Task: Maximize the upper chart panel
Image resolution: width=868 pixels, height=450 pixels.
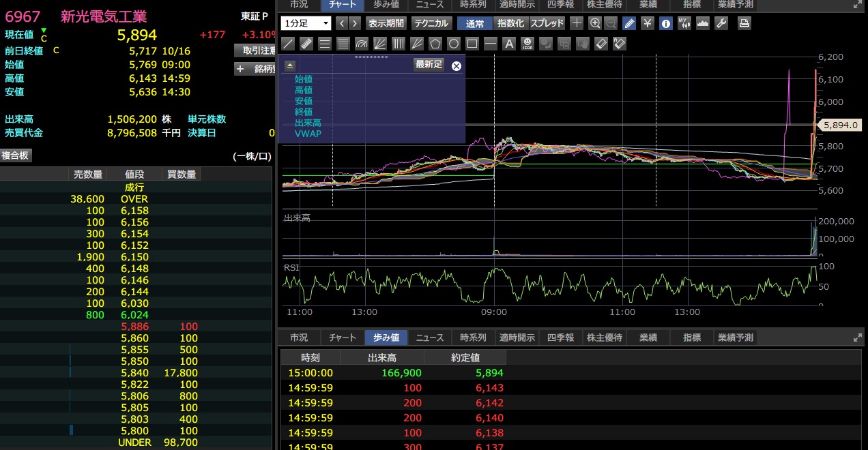Action: coord(858,4)
